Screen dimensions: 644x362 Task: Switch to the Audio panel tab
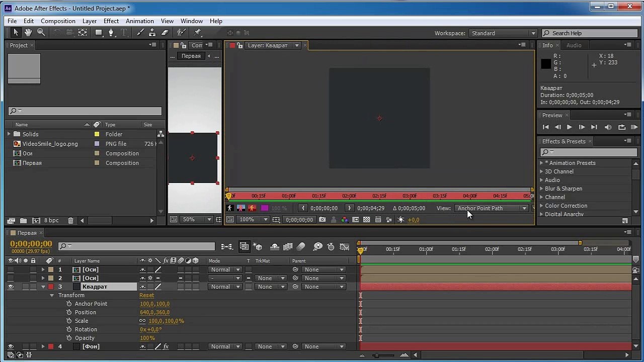tap(574, 45)
